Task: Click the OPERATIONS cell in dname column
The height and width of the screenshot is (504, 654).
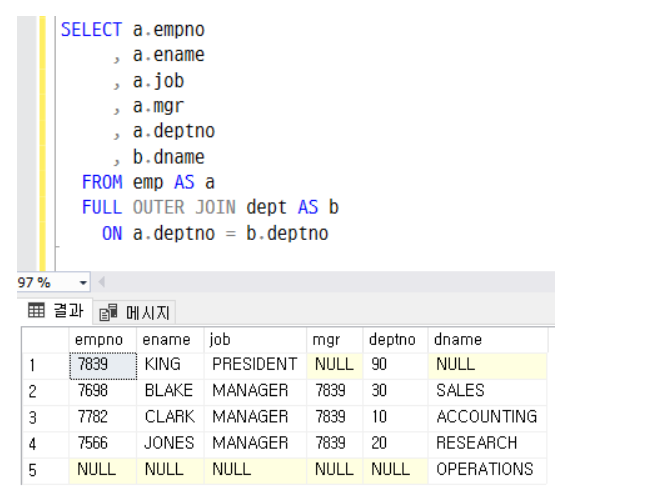Action: click(488, 471)
